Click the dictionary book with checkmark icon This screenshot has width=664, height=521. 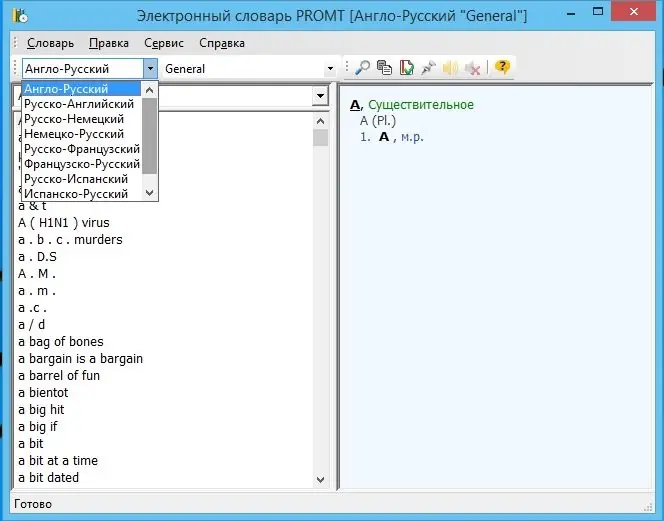click(x=407, y=68)
